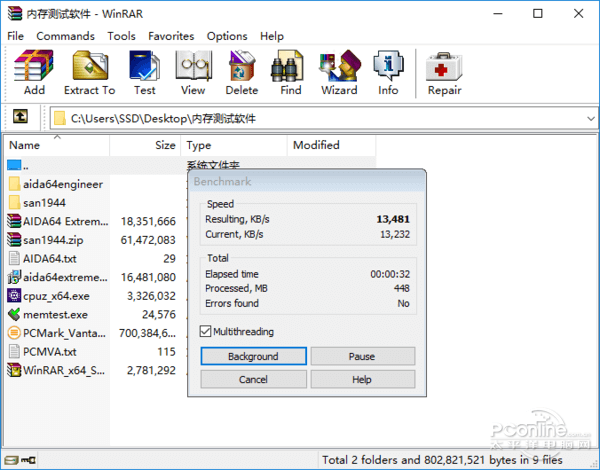Click the View toolbar icon
Screen dimensions: 600x470
[193, 72]
